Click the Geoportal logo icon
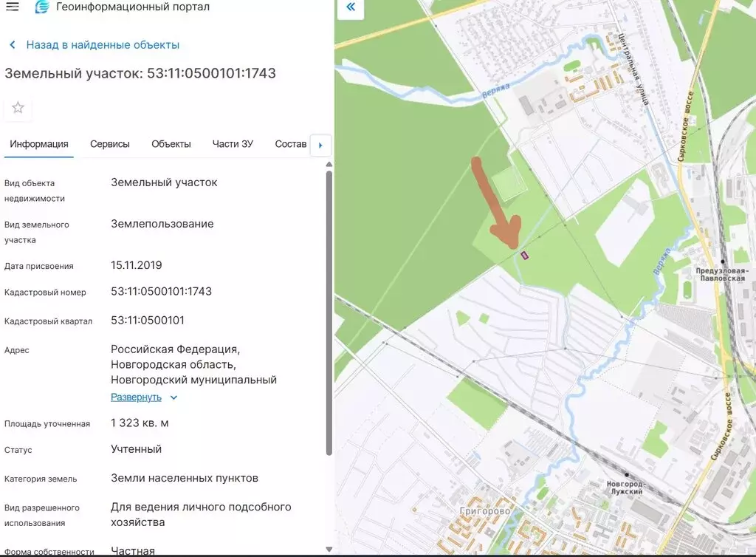 [42, 7]
